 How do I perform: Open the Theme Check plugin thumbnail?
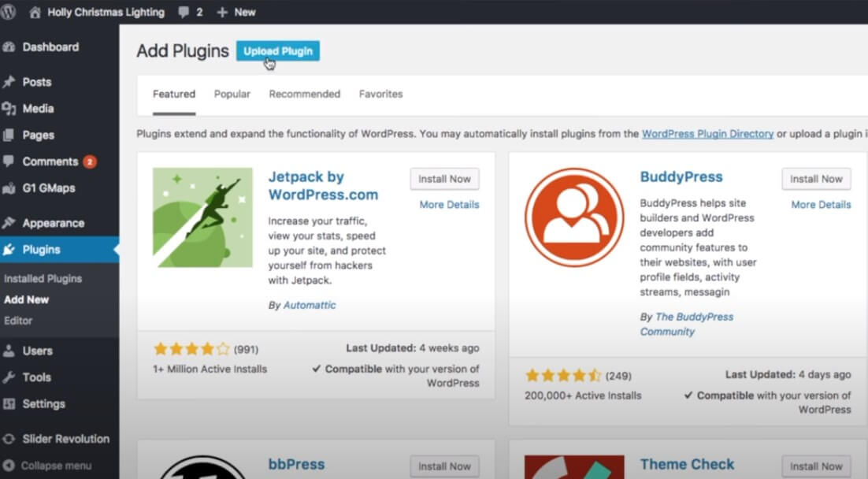(x=574, y=467)
